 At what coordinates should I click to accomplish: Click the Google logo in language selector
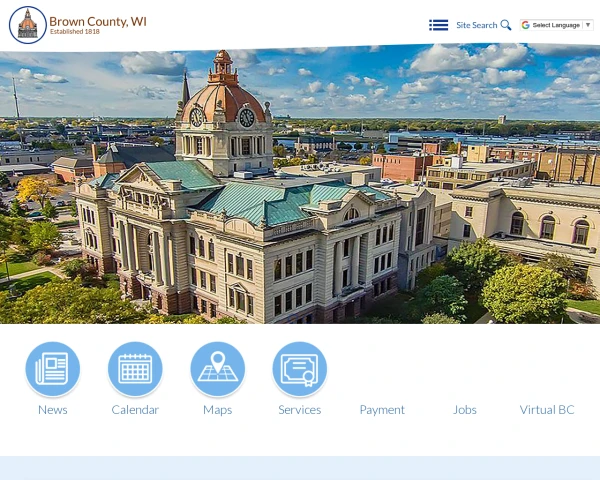[x=526, y=25]
